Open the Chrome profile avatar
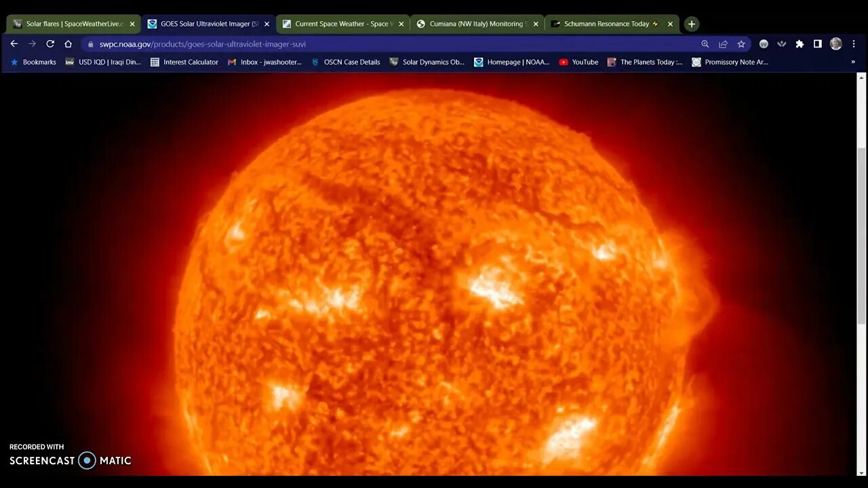868x488 pixels. coord(836,44)
